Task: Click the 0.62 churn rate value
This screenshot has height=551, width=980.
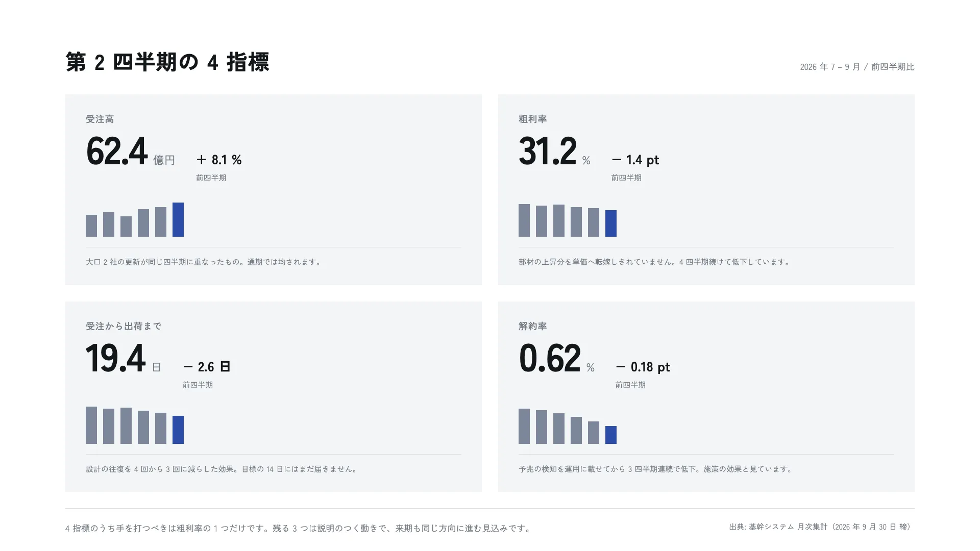Action: point(550,359)
